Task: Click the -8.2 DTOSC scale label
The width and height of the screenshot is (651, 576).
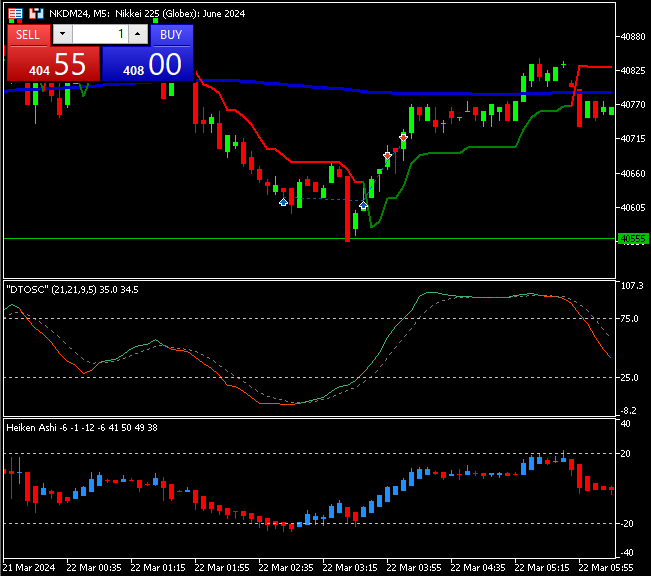Action: point(628,411)
